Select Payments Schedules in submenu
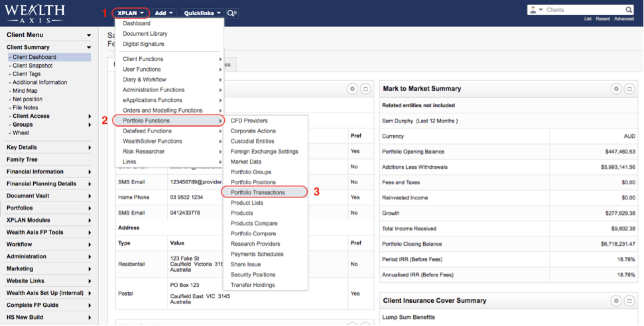 click(257, 254)
